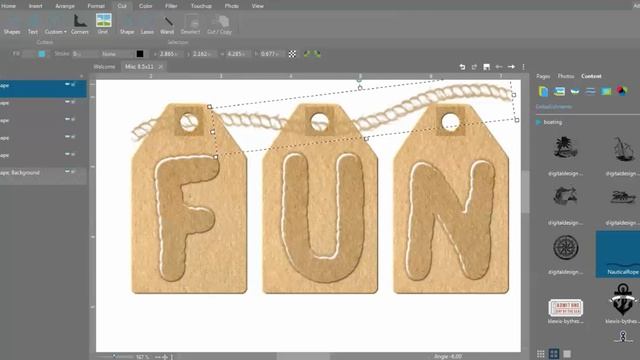Click the black stroke color swatch
Image resolution: width=640 pixels, height=360 pixels.
click(x=140, y=54)
